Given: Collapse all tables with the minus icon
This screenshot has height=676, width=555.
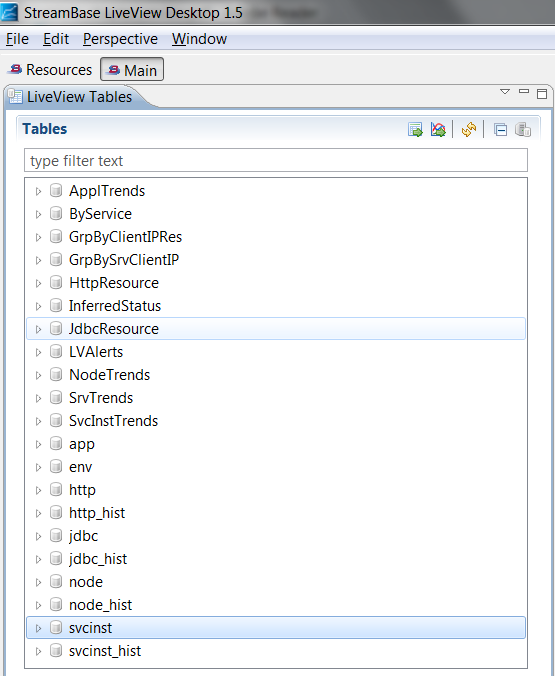Looking at the screenshot, I should pyautogui.click(x=500, y=130).
